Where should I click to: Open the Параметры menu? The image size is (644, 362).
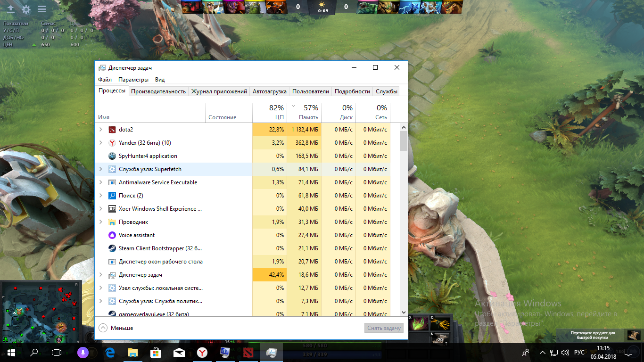[x=133, y=80]
